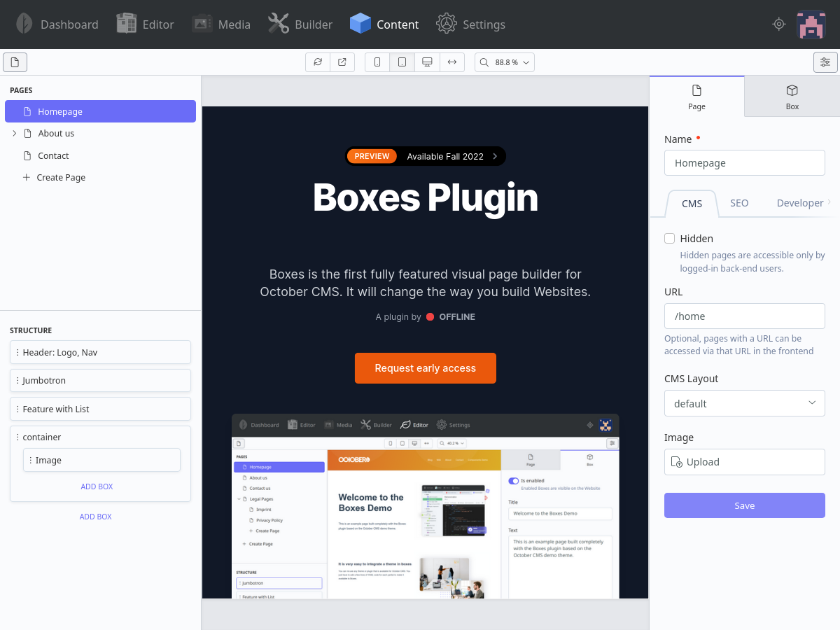The image size is (840, 630).
Task: Click Create Page in Pages list
Action: pos(61,178)
